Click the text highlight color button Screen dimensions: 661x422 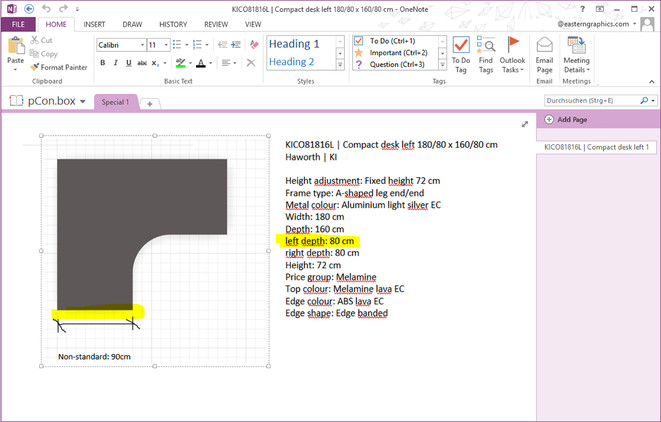click(x=181, y=63)
